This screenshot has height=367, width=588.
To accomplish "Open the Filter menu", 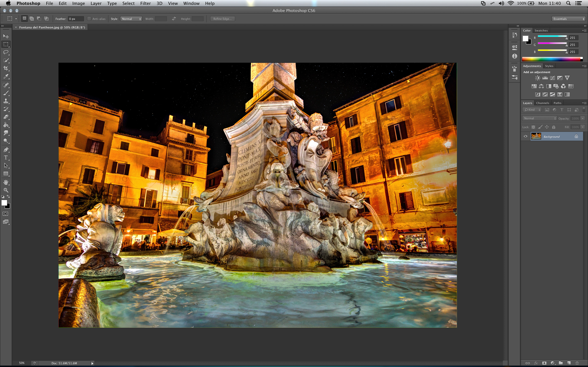I will pos(145,3).
